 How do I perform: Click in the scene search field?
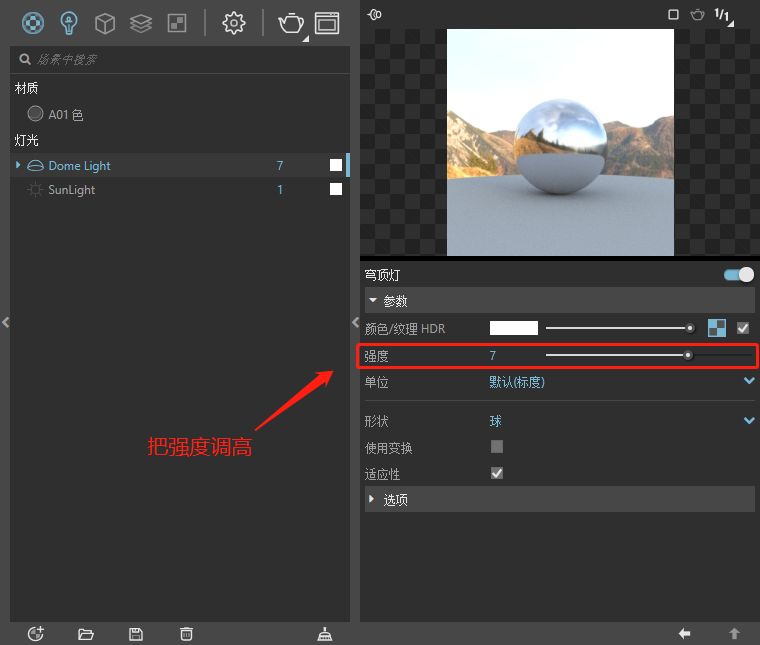coord(180,60)
